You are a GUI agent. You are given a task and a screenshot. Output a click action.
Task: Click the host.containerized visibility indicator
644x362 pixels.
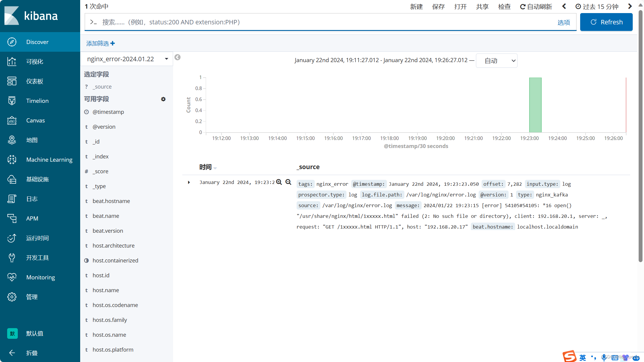[87, 260]
